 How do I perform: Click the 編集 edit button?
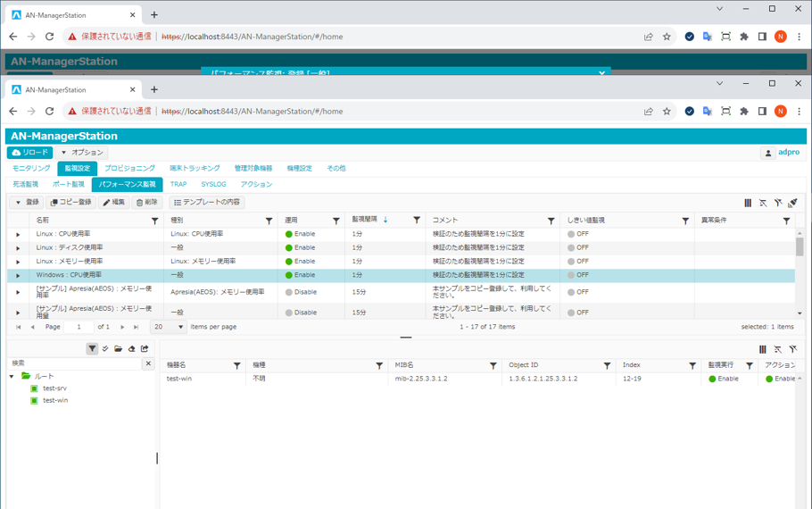(x=114, y=203)
